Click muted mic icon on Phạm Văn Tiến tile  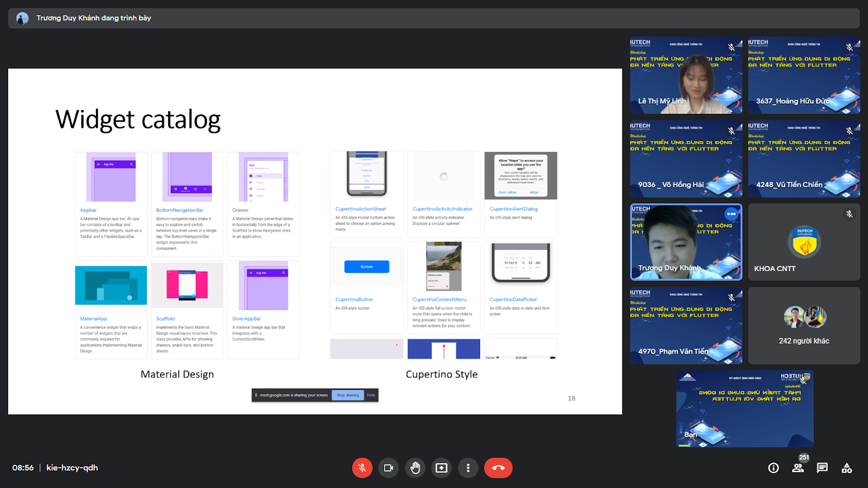731,297
